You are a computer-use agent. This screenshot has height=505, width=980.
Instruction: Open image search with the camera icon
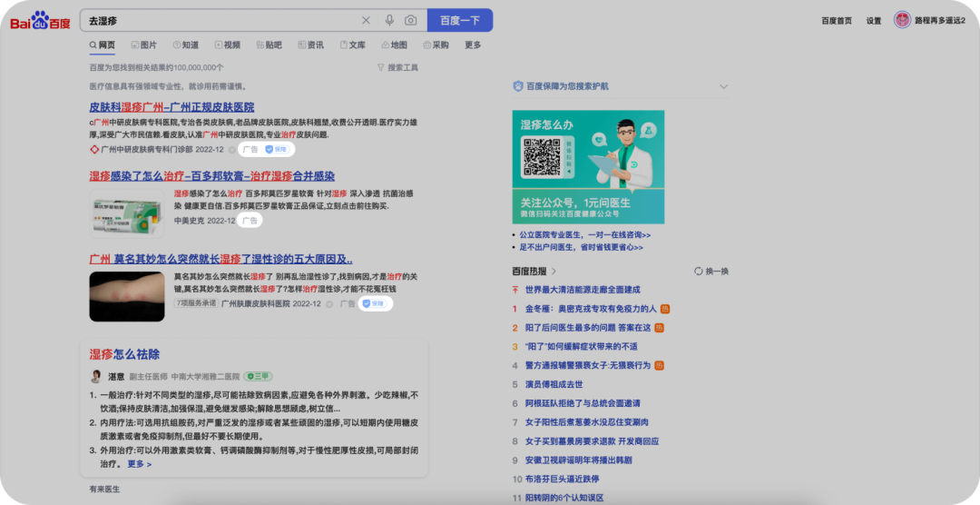tap(411, 21)
